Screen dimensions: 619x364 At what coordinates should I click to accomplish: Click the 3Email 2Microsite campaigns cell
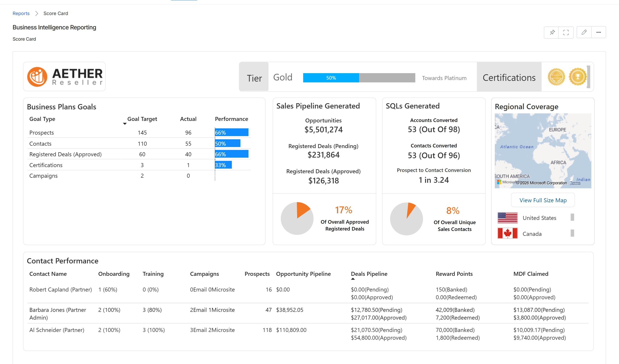click(212, 330)
